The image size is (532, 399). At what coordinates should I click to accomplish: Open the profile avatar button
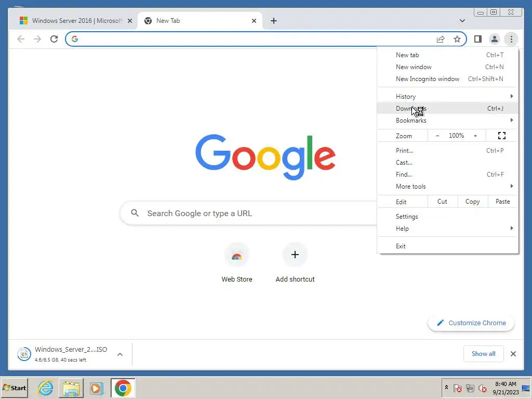[495, 39]
